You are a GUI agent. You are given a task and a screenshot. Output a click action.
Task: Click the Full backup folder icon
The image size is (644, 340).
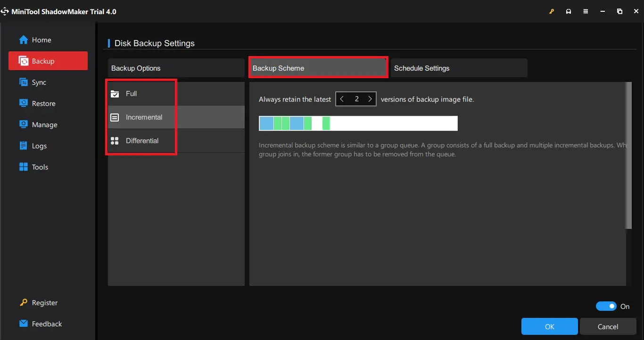click(x=115, y=94)
